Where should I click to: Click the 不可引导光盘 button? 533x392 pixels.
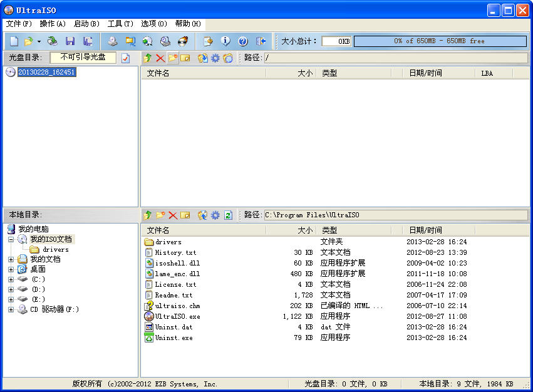coord(83,57)
